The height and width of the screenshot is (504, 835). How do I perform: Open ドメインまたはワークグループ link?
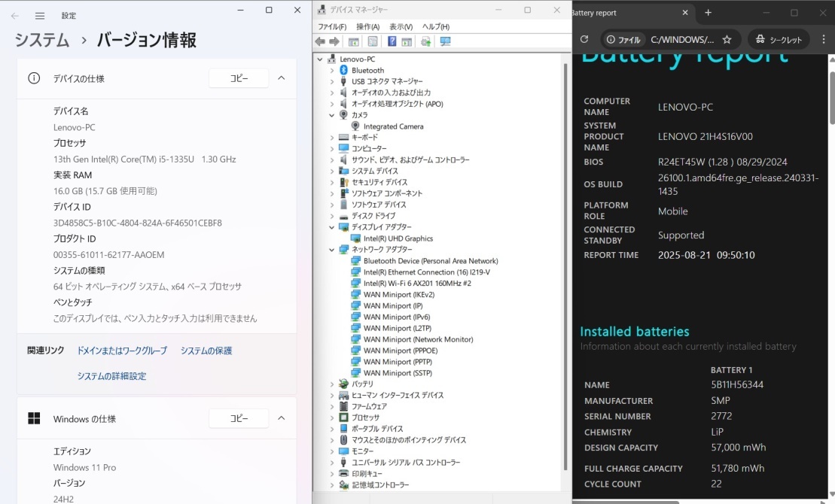tap(122, 351)
